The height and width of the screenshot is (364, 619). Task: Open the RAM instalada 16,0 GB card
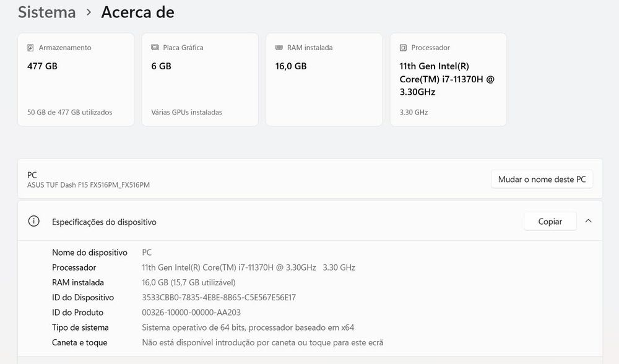point(324,80)
